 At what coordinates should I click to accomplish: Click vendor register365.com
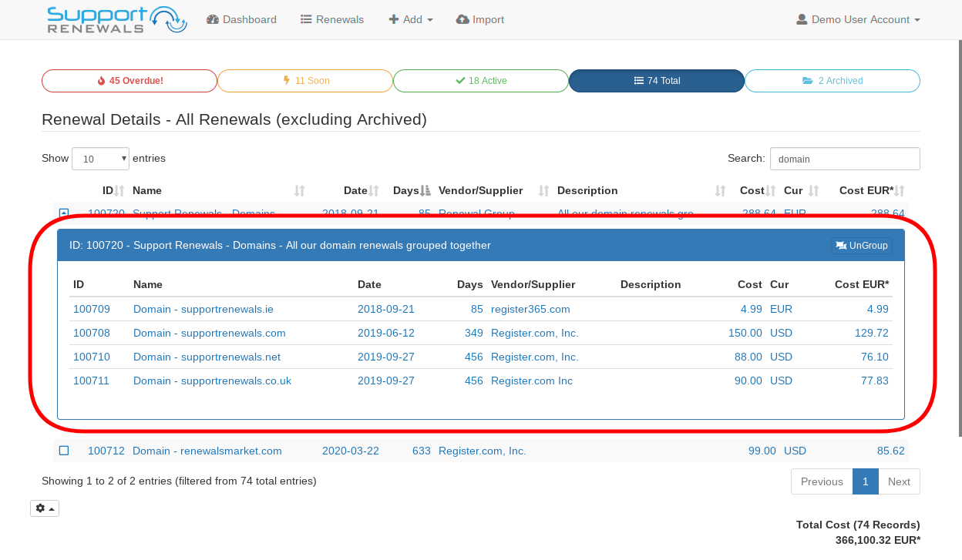[530, 309]
